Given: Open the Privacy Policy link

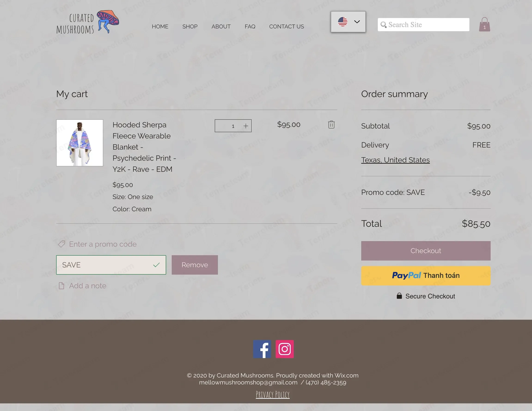Looking at the screenshot, I should click(x=272, y=394).
